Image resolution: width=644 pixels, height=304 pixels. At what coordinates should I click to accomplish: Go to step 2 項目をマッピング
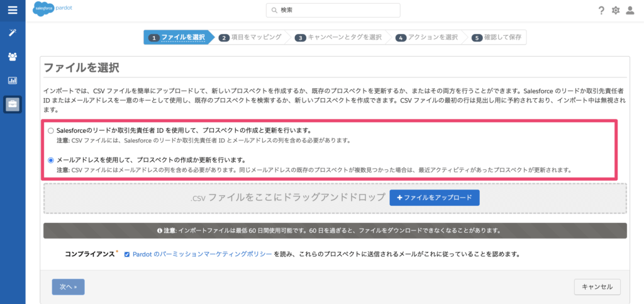point(250,38)
